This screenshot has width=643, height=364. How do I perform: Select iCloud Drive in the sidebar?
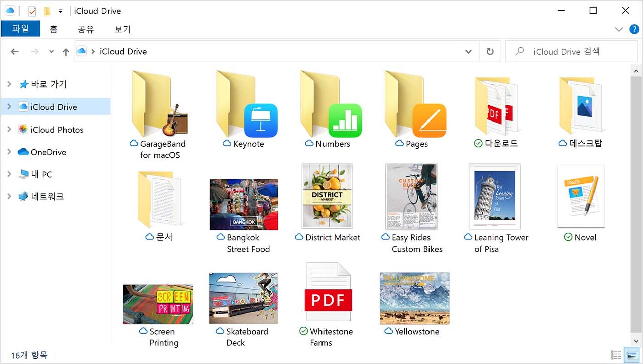coord(56,107)
